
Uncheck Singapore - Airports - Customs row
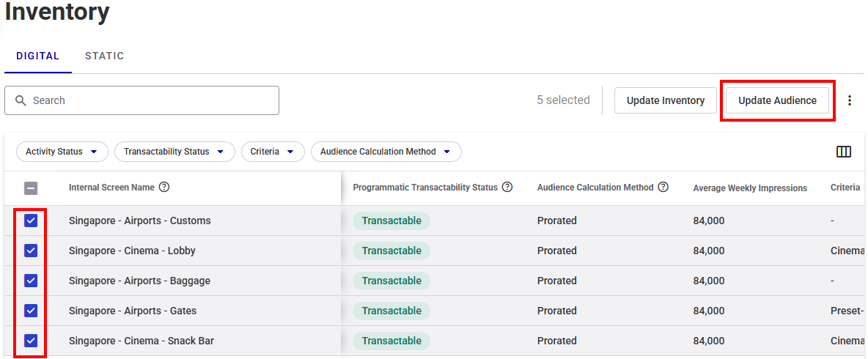[x=31, y=221]
